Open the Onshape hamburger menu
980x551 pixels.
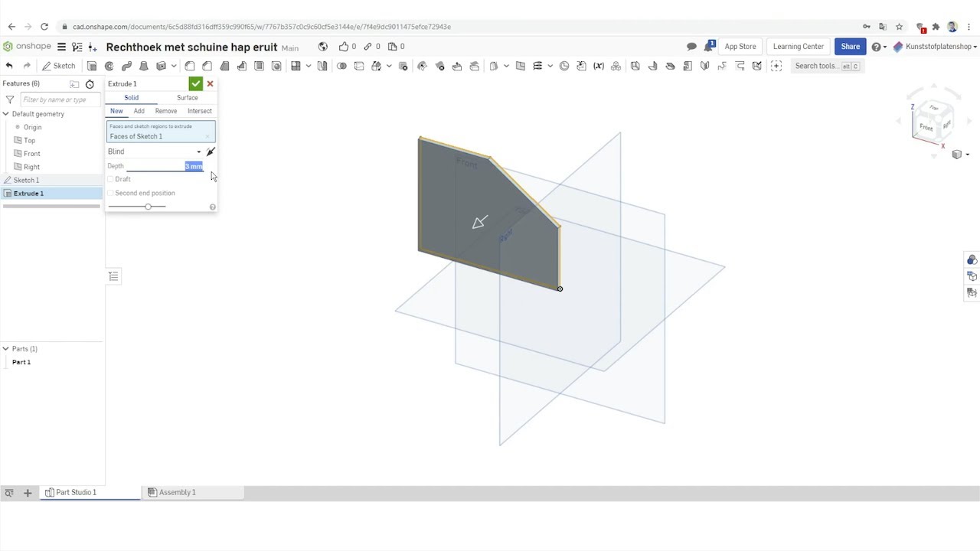(61, 47)
